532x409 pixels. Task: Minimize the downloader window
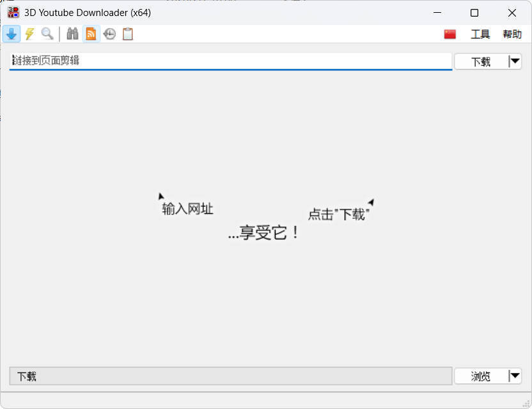(437, 13)
